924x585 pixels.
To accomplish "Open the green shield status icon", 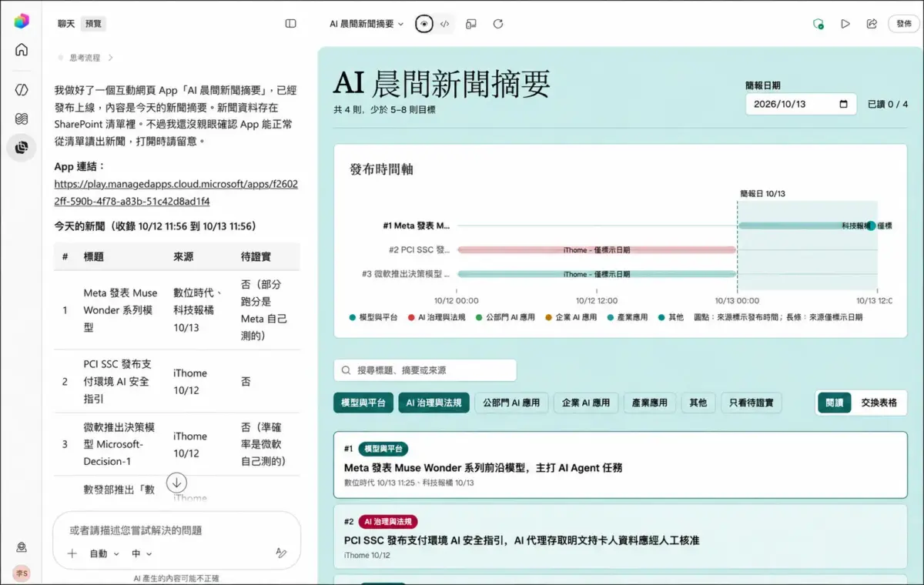I will click(819, 24).
